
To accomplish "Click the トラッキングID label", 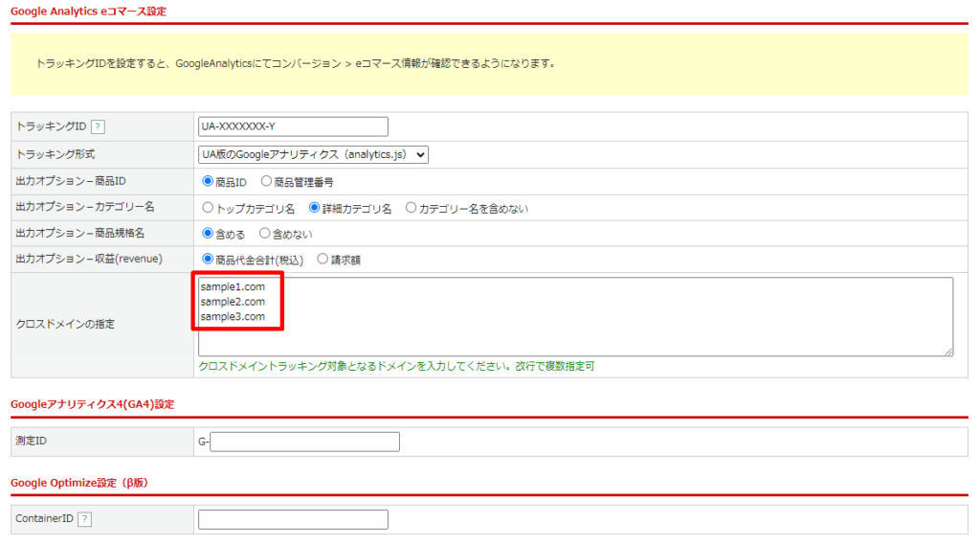I will click(52, 126).
